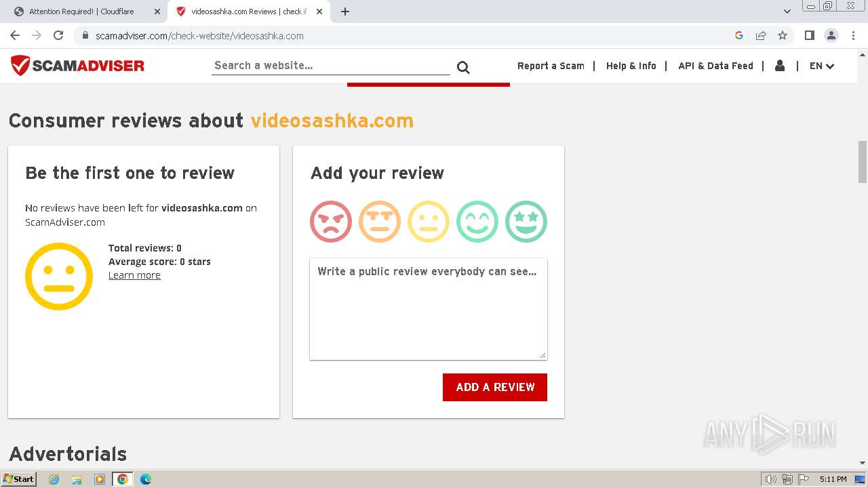
Task: Click the 'Add your review' heading
Action: pyautogui.click(x=378, y=173)
